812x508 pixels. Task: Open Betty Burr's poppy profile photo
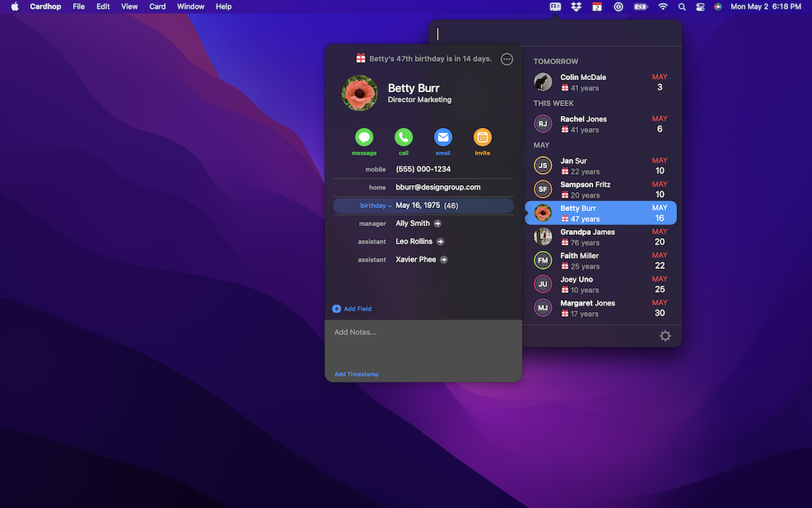[x=359, y=94]
